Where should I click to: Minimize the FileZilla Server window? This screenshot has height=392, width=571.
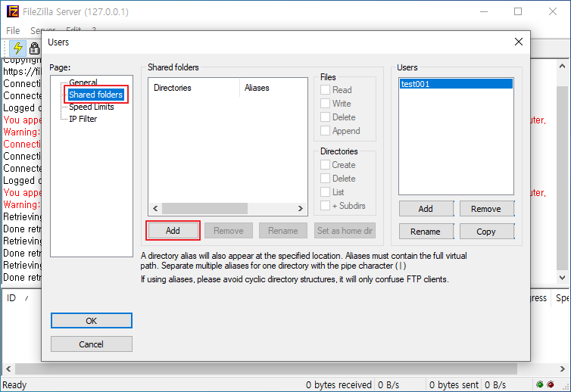click(484, 11)
